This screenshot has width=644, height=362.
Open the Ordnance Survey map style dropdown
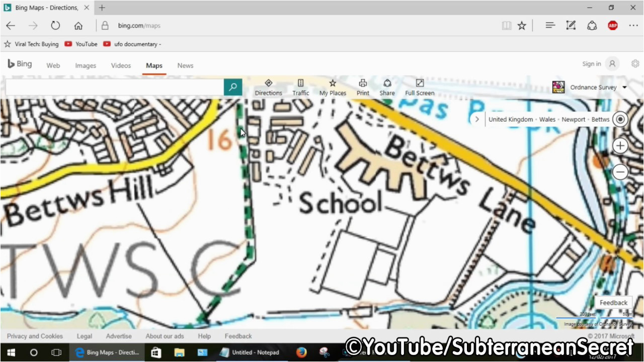[x=590, y=87]
